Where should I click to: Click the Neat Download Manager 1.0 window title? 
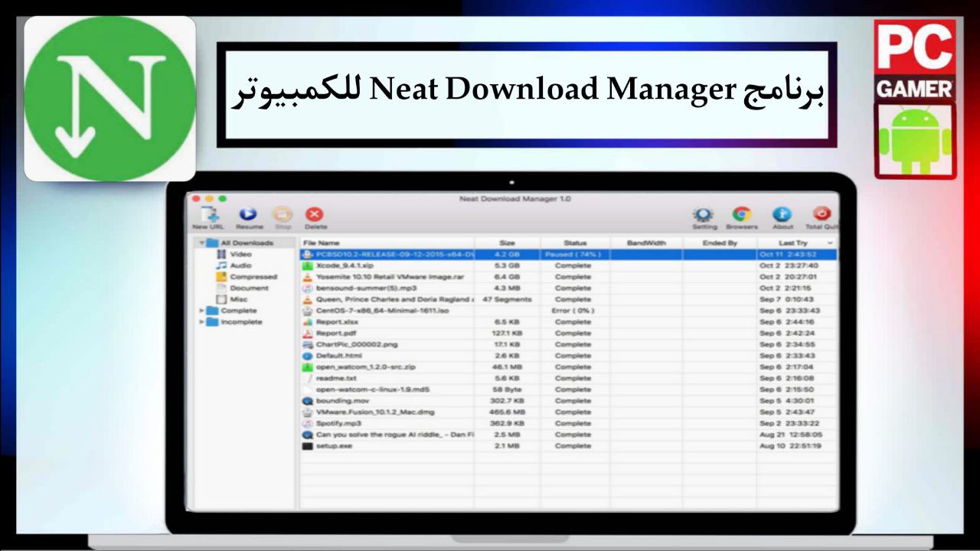click(x=515, y=199)
